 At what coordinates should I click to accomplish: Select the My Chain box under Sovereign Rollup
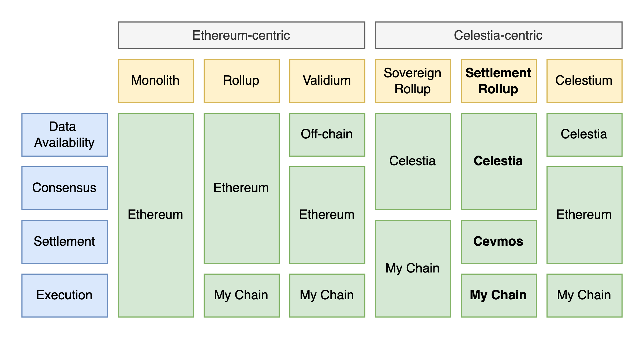coord(413,268)
